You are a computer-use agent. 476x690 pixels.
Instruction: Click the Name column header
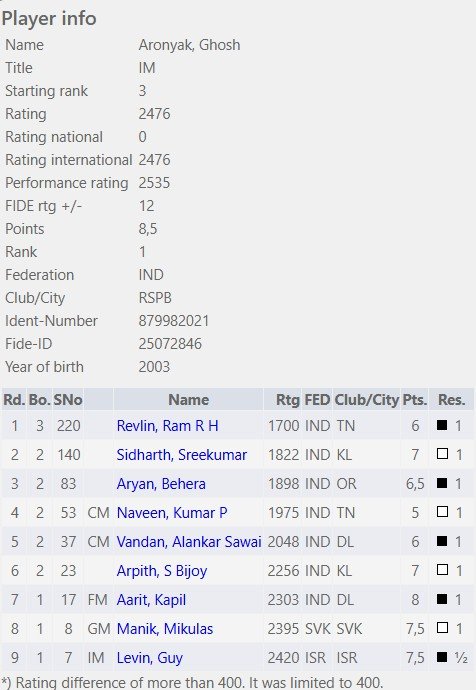[x=188, y=400]
